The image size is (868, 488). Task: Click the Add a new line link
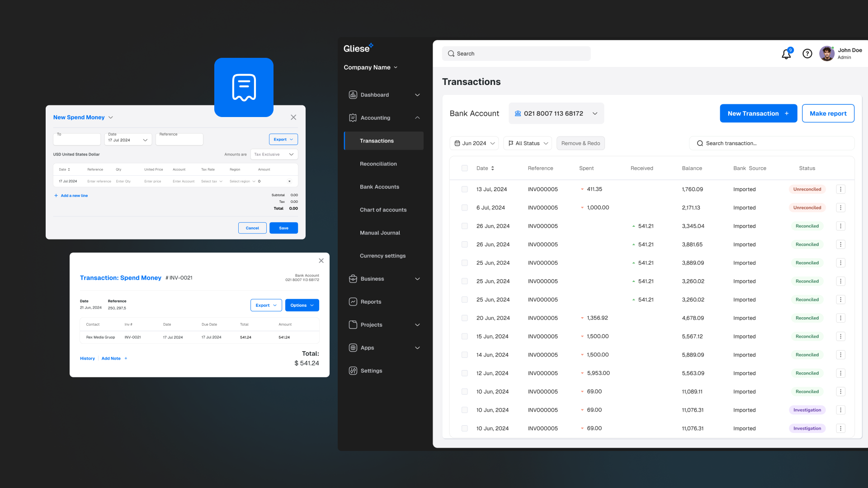point(71,196)
